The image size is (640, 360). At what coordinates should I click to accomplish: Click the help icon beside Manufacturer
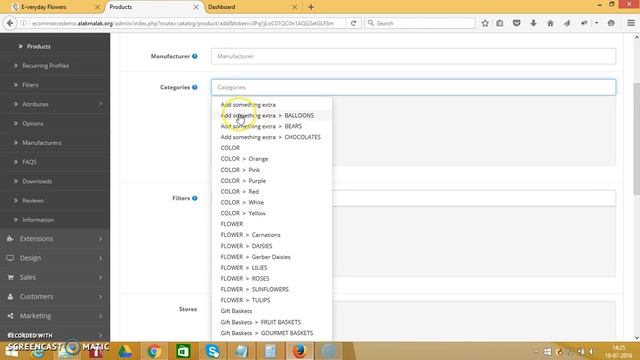195,56
